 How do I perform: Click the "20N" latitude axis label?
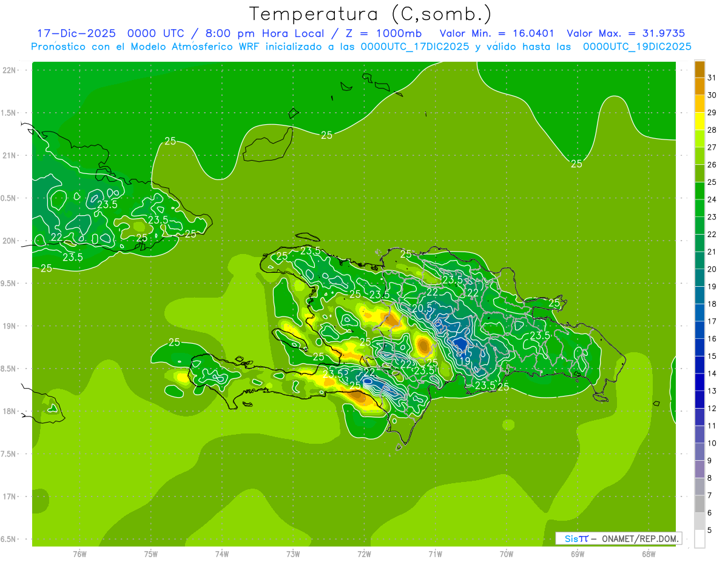pos(9,241)
